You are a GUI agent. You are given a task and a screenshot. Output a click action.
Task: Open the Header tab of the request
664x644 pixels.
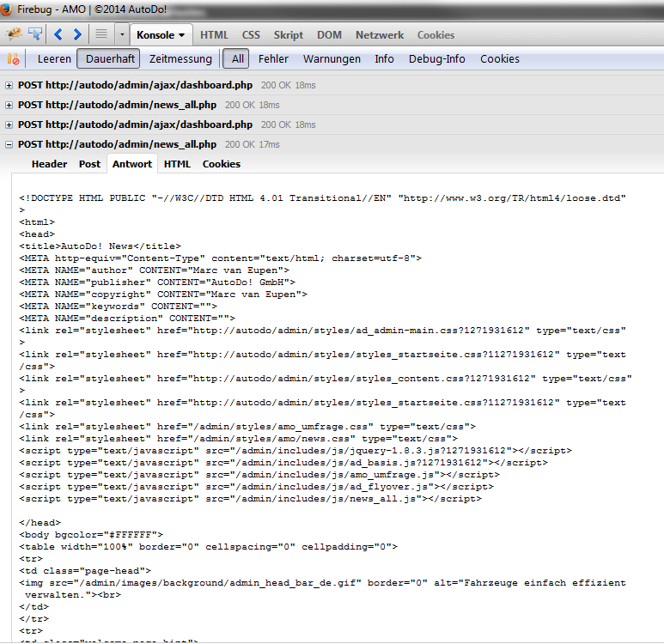coord(49,164)
